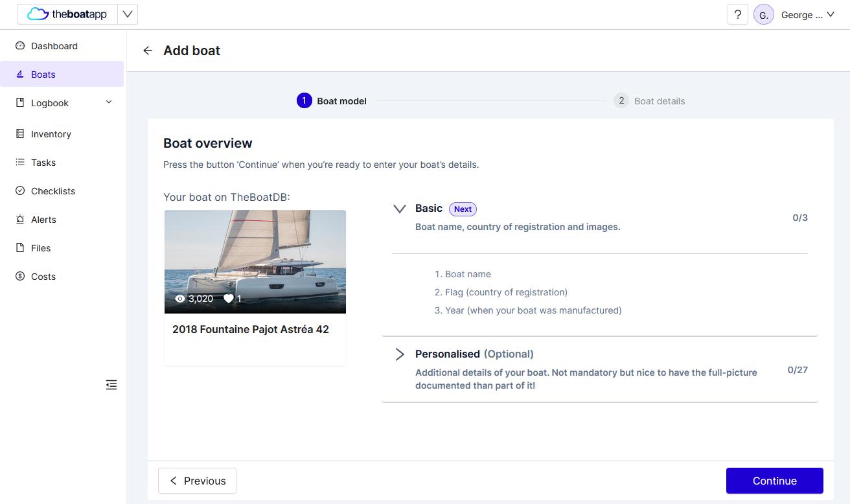
Task: Click the Personalised (Optional) heading
Action: [x=474, y=354]
